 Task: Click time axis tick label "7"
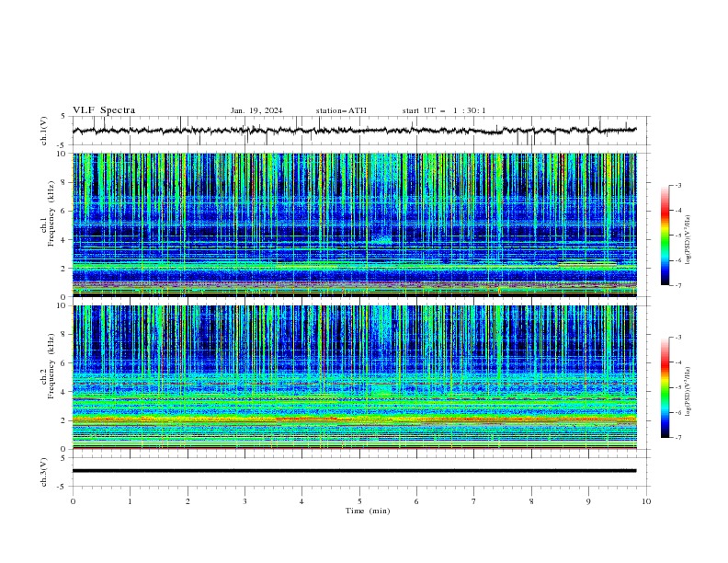pos(474,501)
